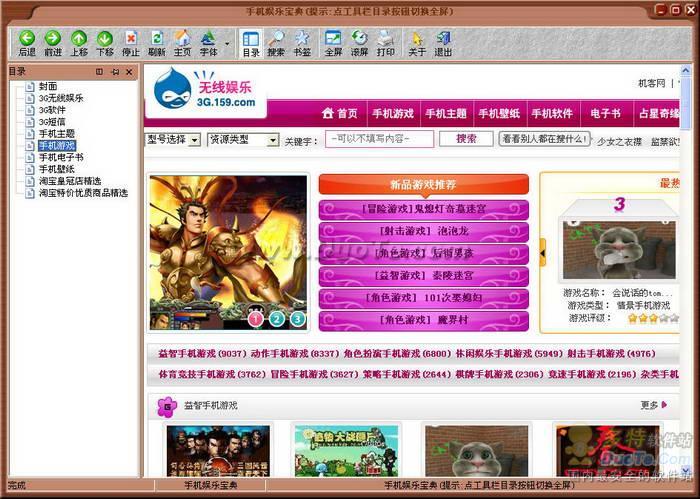Screen dimensions: 700x499
Task: Click the 搜索 button on the webpage
Action: tap(466, 139)
